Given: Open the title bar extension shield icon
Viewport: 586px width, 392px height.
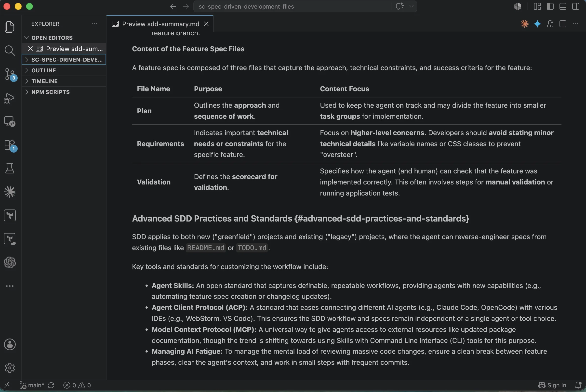Looking at the screenshot, I should point(518,6).
